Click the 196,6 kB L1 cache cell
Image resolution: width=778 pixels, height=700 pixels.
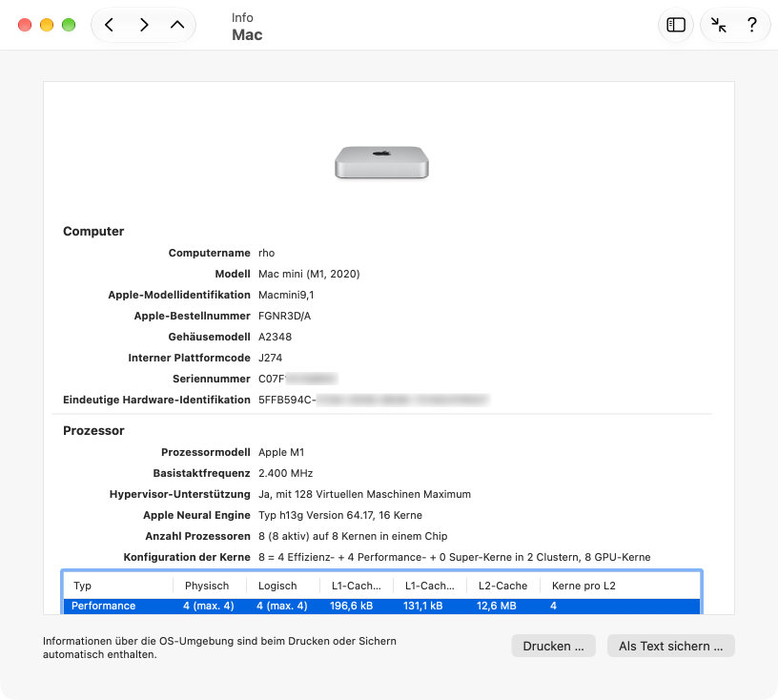click(351, 606)
